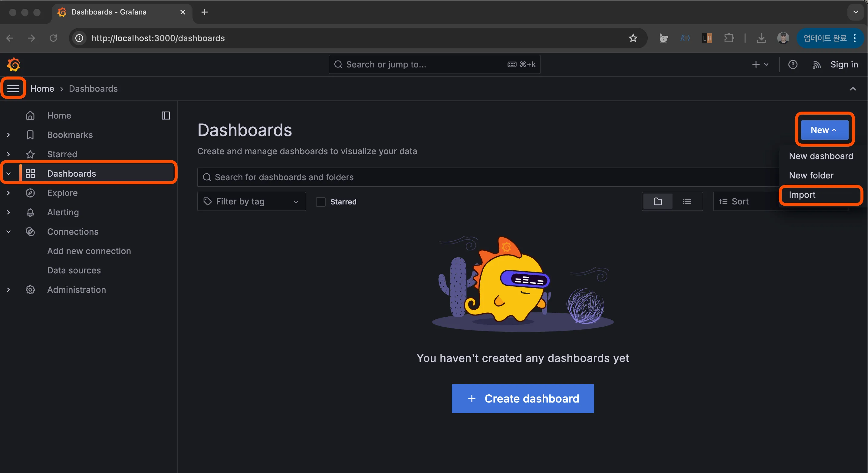The image size is (868, 473).
Task: Choose New folder menu entry
Action: [811, 175]
